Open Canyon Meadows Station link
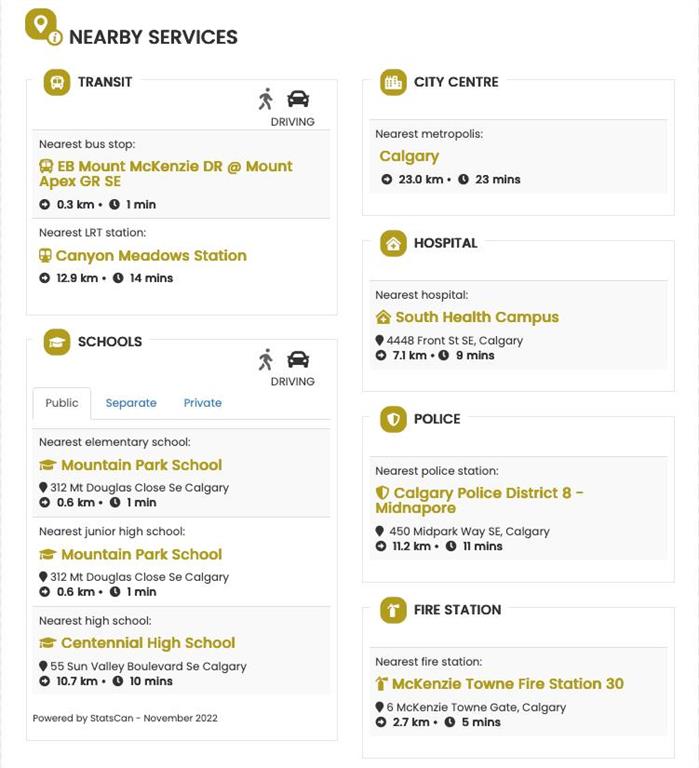This screenshot has width=699, height=768. pos(150,256)
